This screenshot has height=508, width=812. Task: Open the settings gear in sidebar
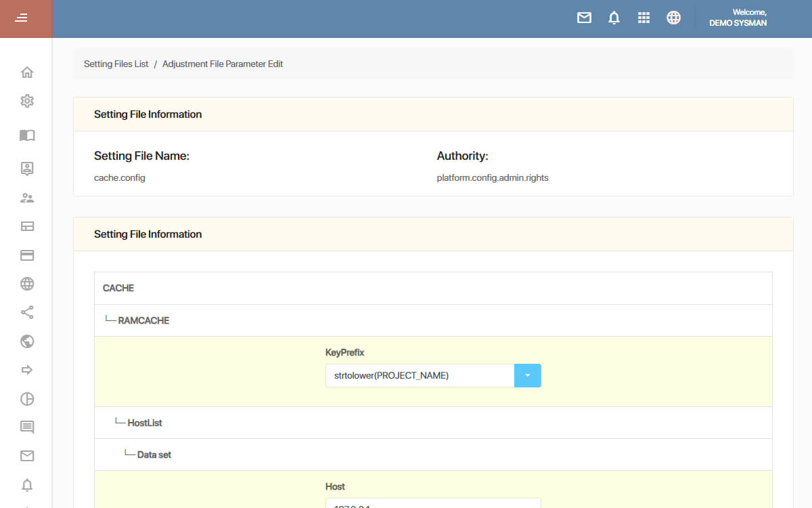coord(27,101)
